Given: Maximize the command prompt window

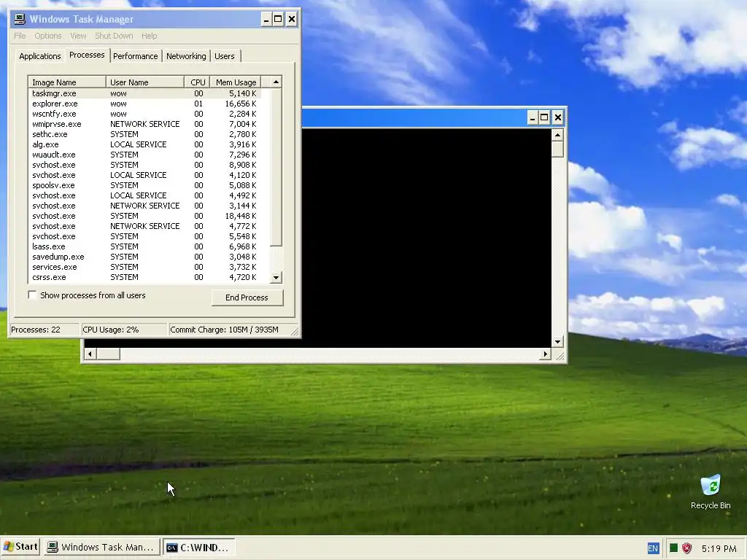Looking at the screenshot, I should [x=544, y=117].
